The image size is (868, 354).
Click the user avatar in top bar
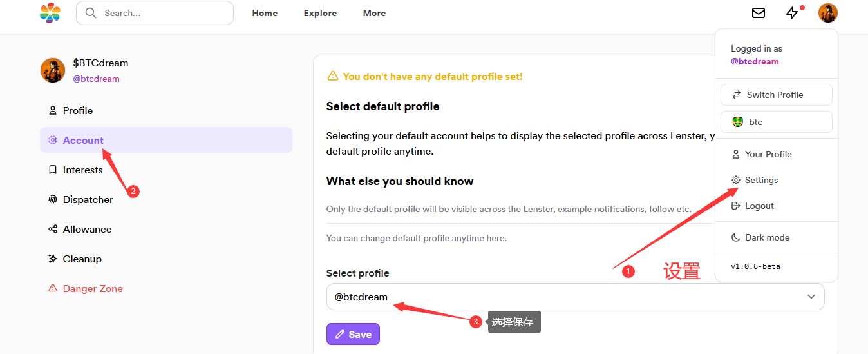pyautogui.click(x=827, y=13)
